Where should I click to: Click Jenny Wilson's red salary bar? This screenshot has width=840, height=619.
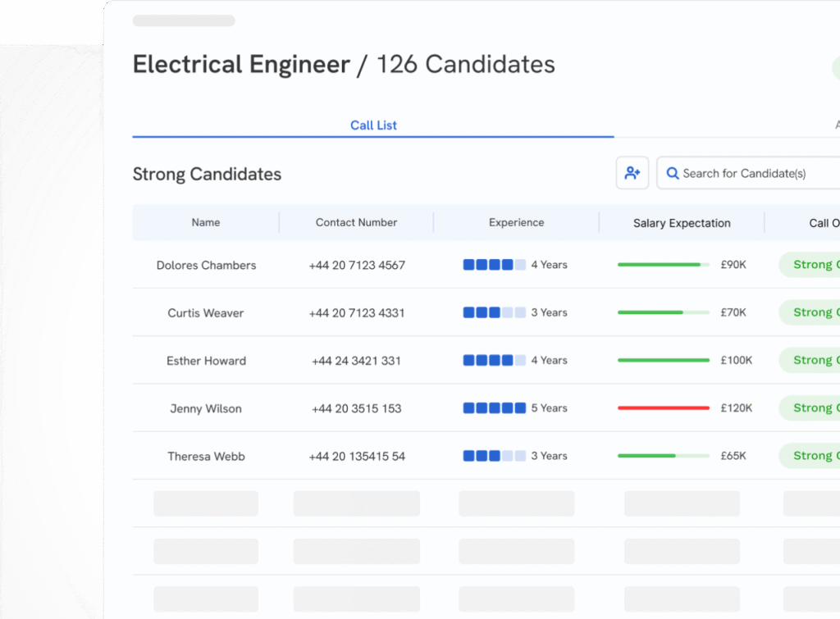click(663, 408)
